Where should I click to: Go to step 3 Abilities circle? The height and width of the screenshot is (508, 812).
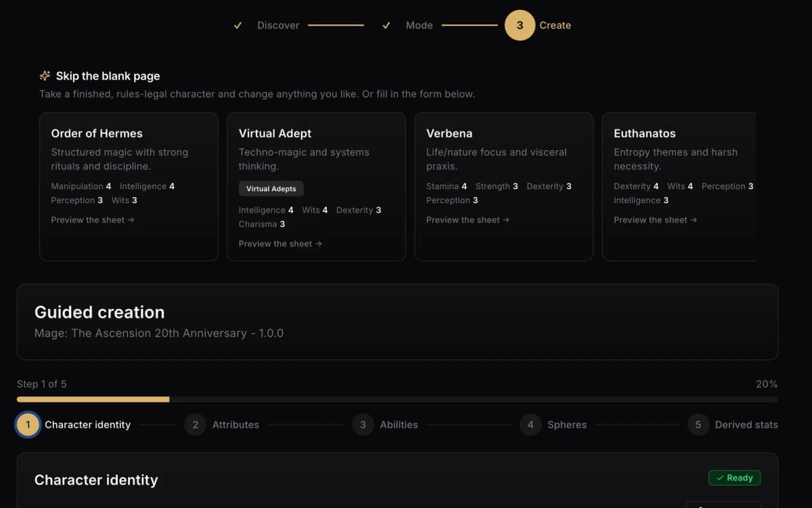pyautogui.click(x=363, y=425)
